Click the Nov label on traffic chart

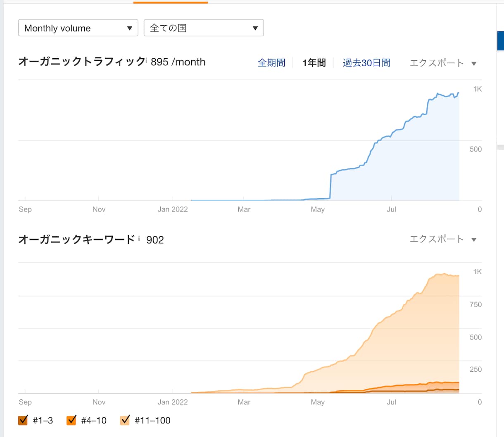tap(99, 209)
